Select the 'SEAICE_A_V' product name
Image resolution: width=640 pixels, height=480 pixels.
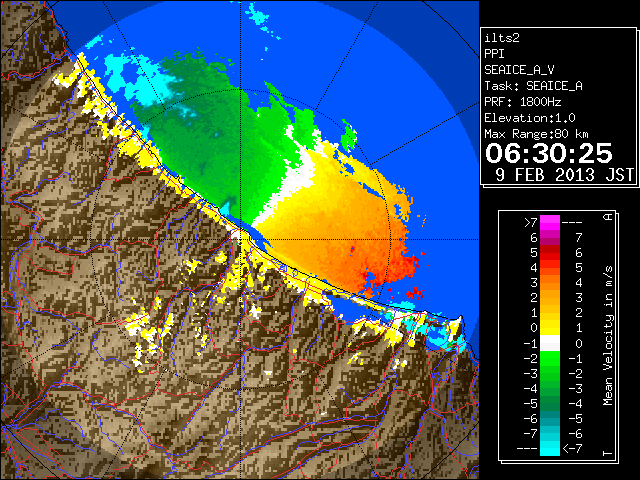coord(519,70)
